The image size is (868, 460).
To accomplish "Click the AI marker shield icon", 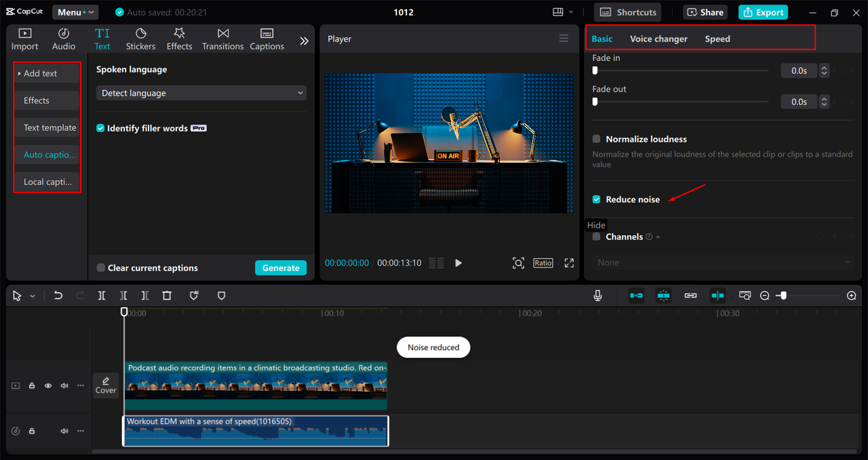I will click(194, 295).
